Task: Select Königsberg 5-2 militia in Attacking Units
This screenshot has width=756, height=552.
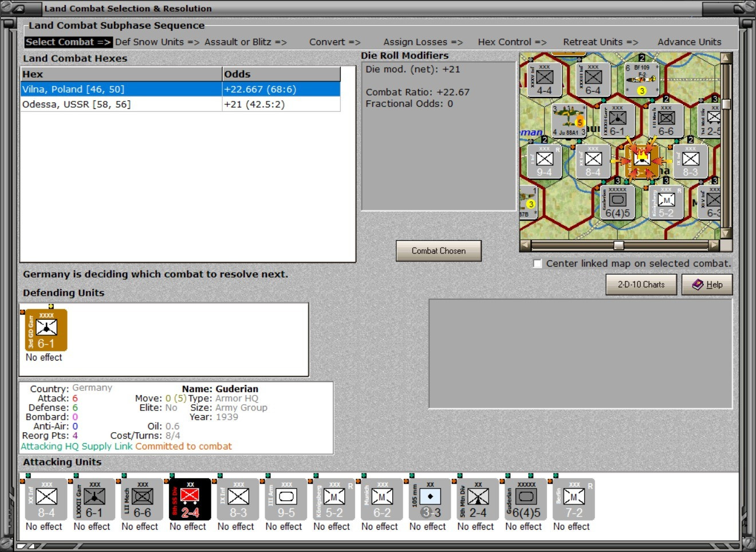Action: (x=334, y=499)
